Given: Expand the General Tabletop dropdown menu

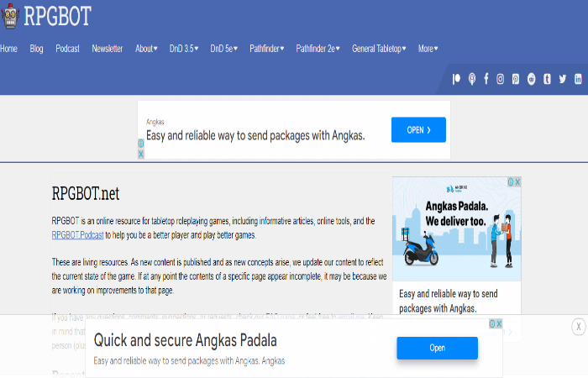Looking at the screenshot, I should 379,49.
